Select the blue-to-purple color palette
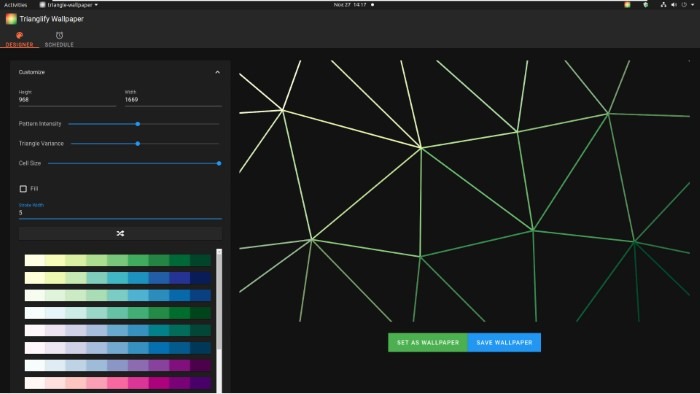 [117, 365]
